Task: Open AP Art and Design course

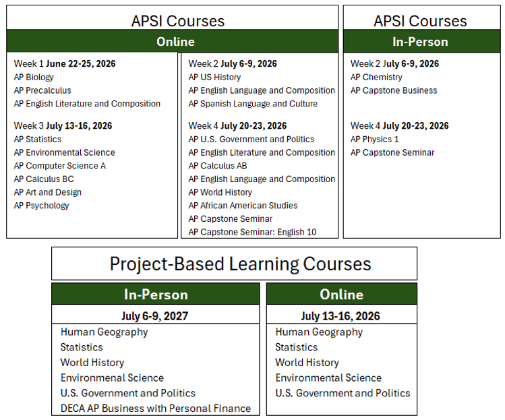Action: (48, 192)
